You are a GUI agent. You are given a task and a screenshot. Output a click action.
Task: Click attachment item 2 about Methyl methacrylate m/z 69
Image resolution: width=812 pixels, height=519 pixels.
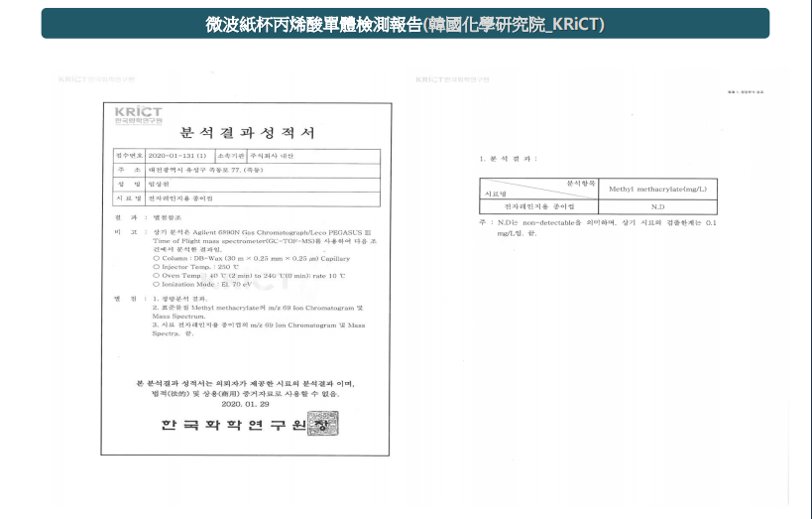click(258, 308)
